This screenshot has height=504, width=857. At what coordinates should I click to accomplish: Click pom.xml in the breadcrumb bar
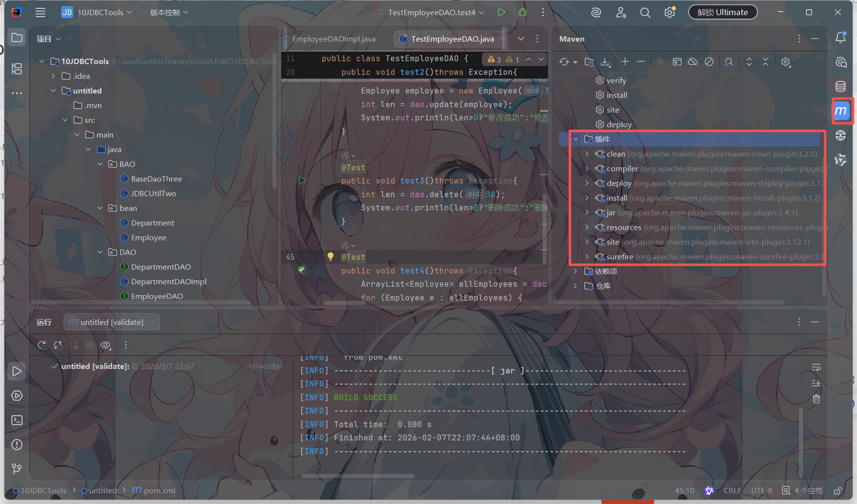[x=154, y=490]
